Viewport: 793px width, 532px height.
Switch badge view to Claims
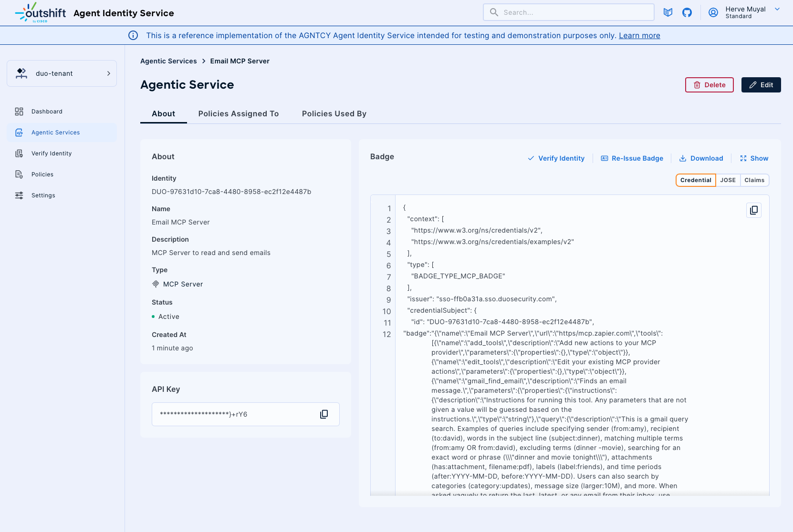point(754,180)
